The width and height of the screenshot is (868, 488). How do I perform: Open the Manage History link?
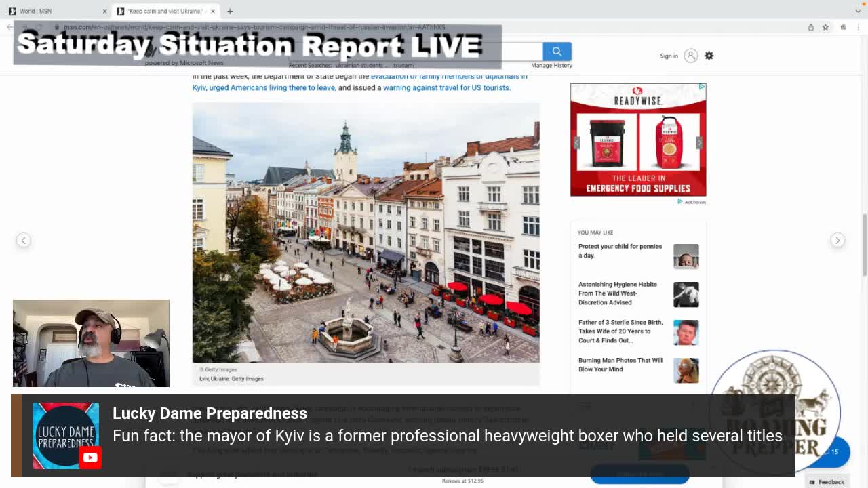coord(551,66)
